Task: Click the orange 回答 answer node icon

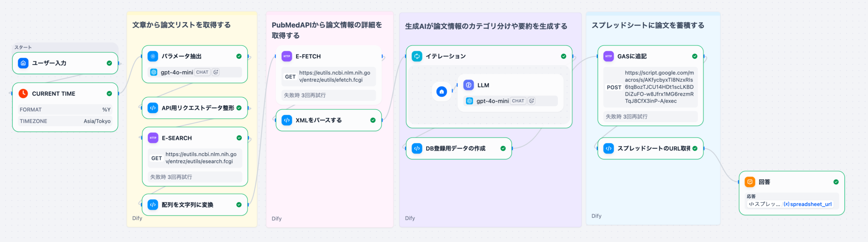Action: point(750,182)
